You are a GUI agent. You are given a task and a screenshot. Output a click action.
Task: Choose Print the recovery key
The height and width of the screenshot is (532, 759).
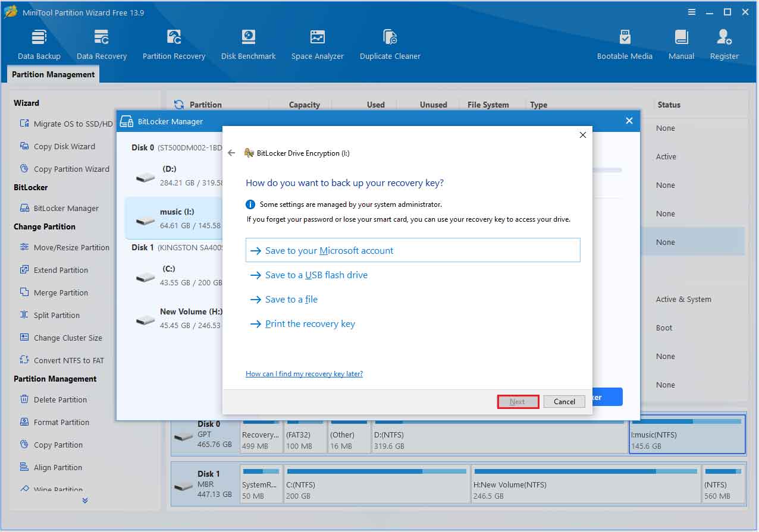point(302,324)
